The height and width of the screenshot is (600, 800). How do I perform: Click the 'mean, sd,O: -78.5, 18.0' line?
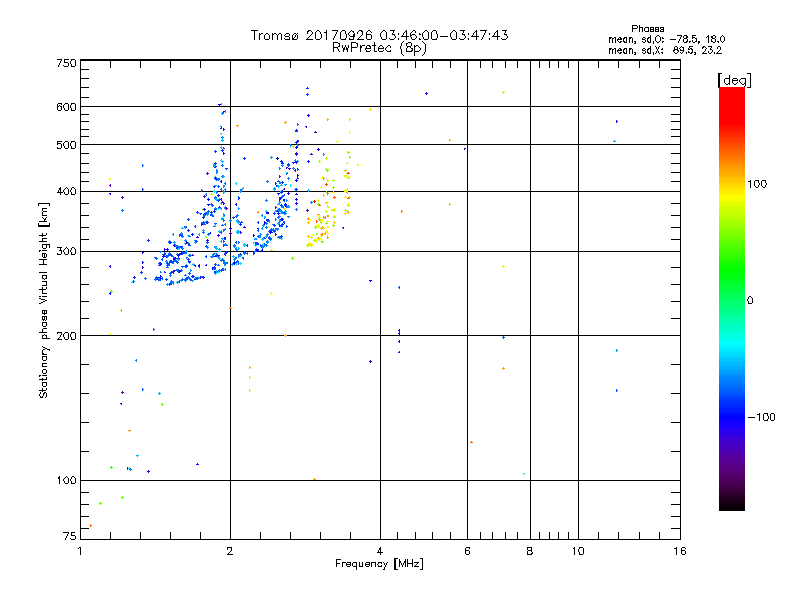point(666,39)
